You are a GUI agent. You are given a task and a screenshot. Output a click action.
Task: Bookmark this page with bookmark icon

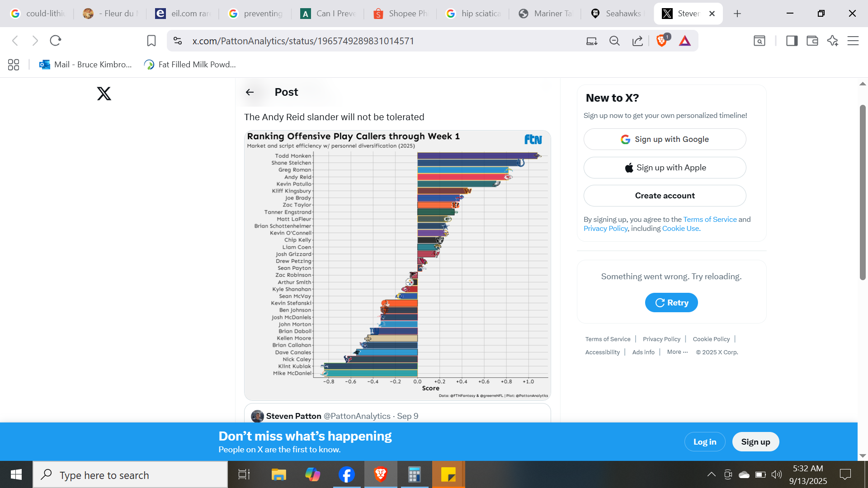[151, 41]
